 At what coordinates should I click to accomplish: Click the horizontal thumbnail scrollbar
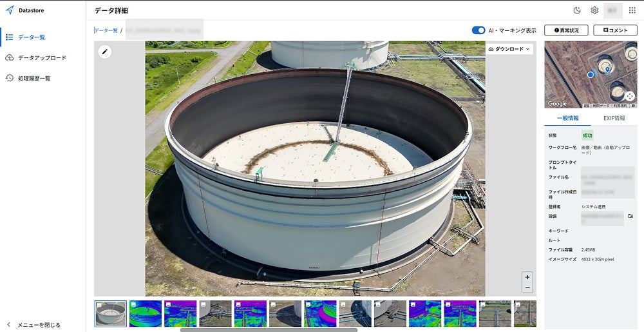tap(269, 330)
